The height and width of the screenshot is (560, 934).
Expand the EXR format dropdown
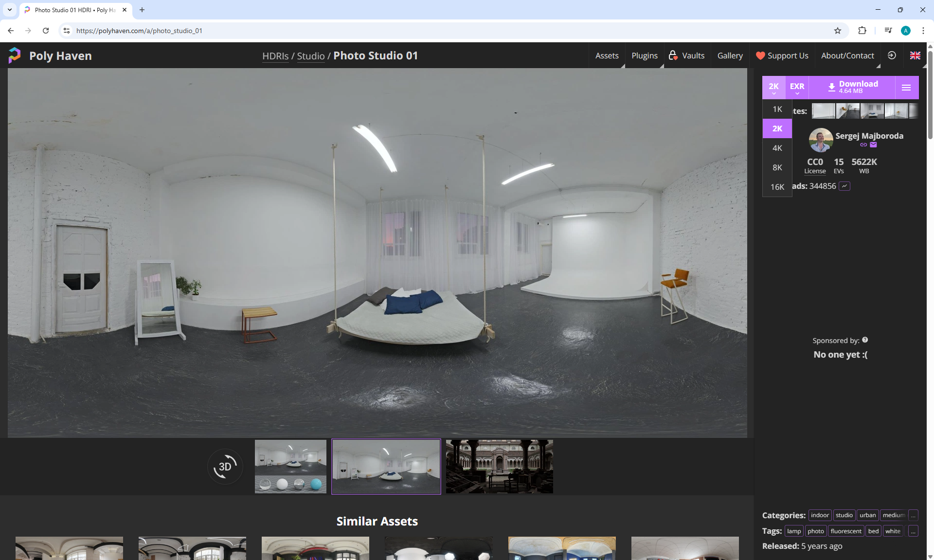tap(797, 88)
